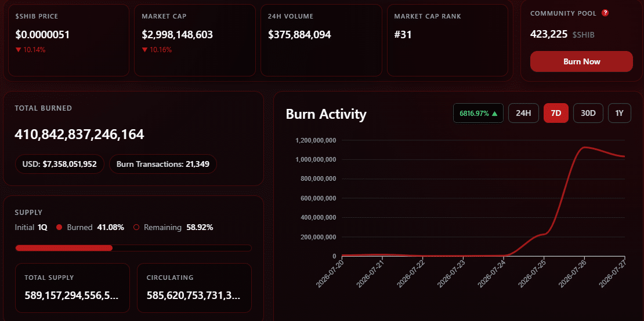This screenshot has width=644, height=321.
Task: Click the USD: $7,358,051,952 pill
Action: pos(60,164)
